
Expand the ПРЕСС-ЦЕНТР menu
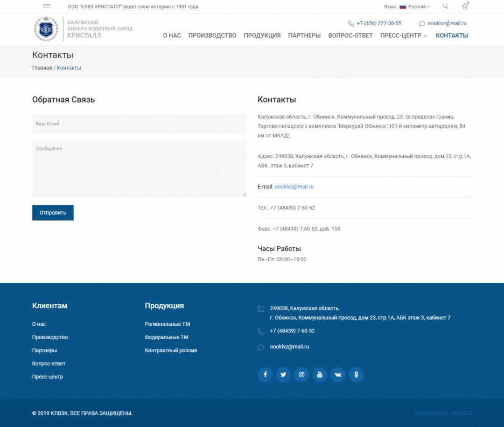(x=403, y=35)
